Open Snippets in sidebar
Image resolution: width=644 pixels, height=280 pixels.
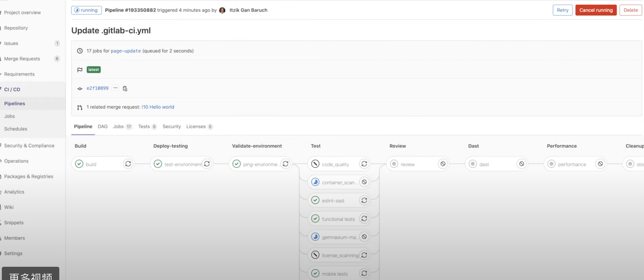[x=14, y=223]
